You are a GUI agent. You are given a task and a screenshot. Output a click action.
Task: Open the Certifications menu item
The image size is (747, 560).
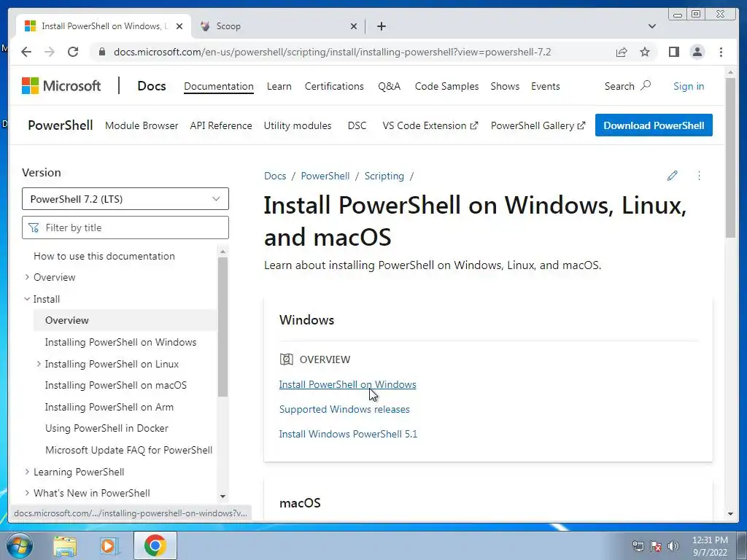334,86
